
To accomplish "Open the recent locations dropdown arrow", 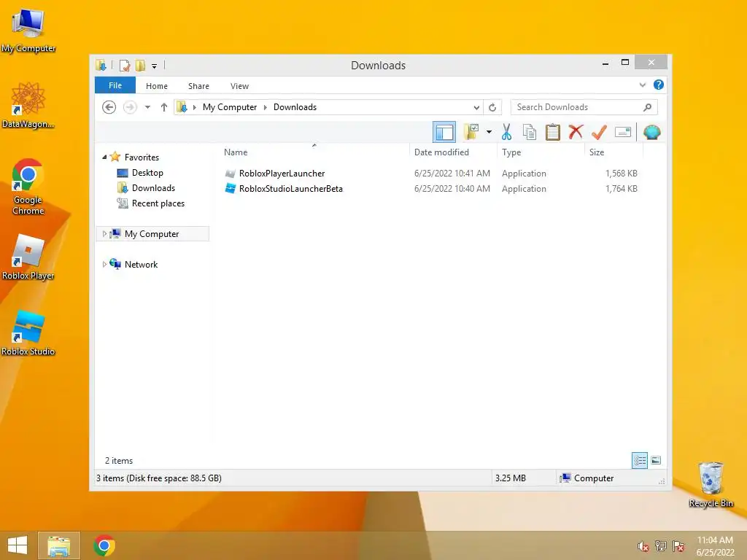I will pos(147,107).
